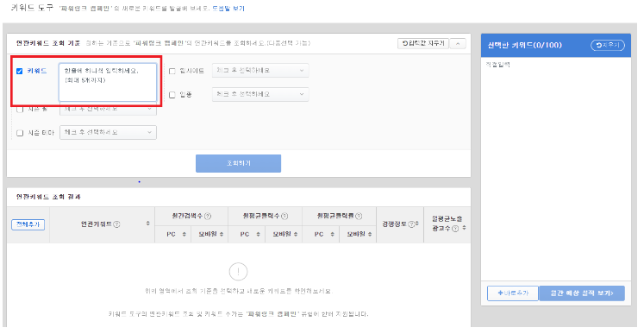
Task: Click the 전체추가 button
Action: 28,224
